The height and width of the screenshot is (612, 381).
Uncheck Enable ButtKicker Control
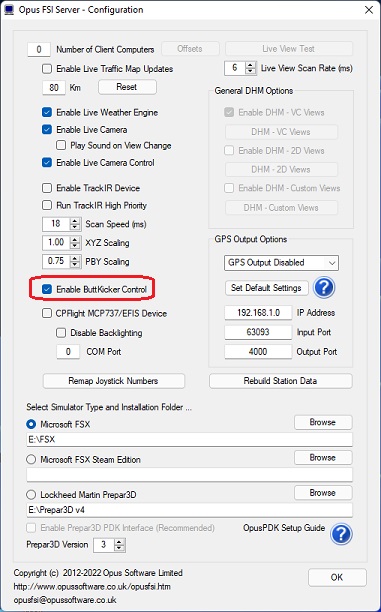click(47, 289)
